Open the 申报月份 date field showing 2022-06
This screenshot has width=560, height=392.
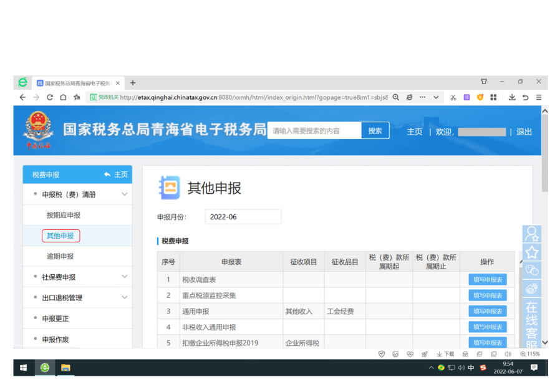coord(243,217)
